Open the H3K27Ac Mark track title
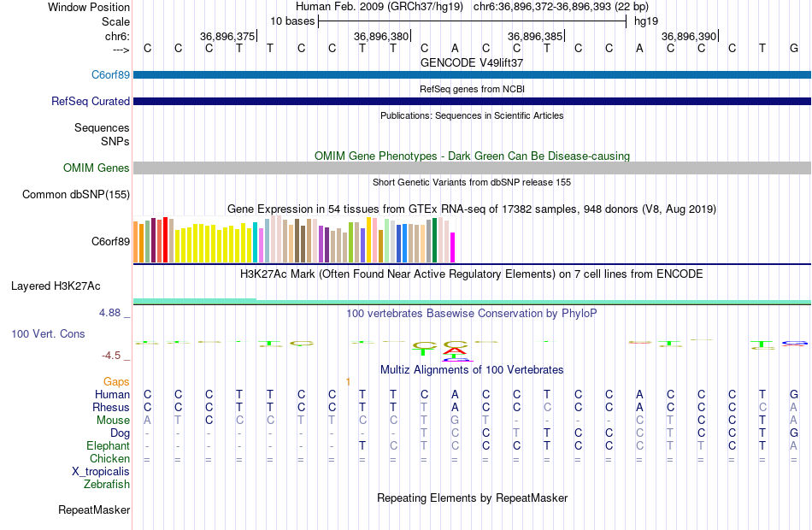 (x=472, y=274)
